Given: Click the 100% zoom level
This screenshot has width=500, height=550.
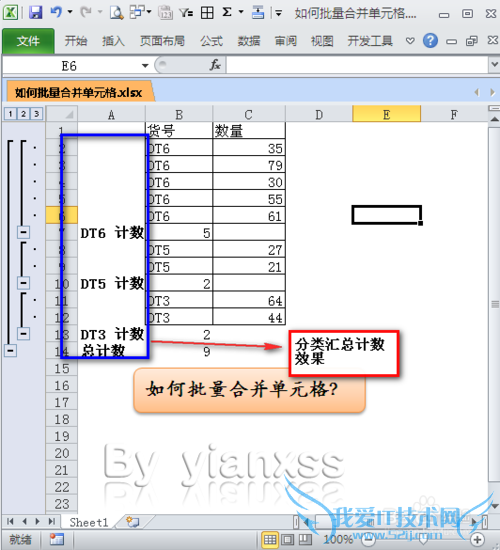Looking at the screenshot, I should [x=338, y=539].
